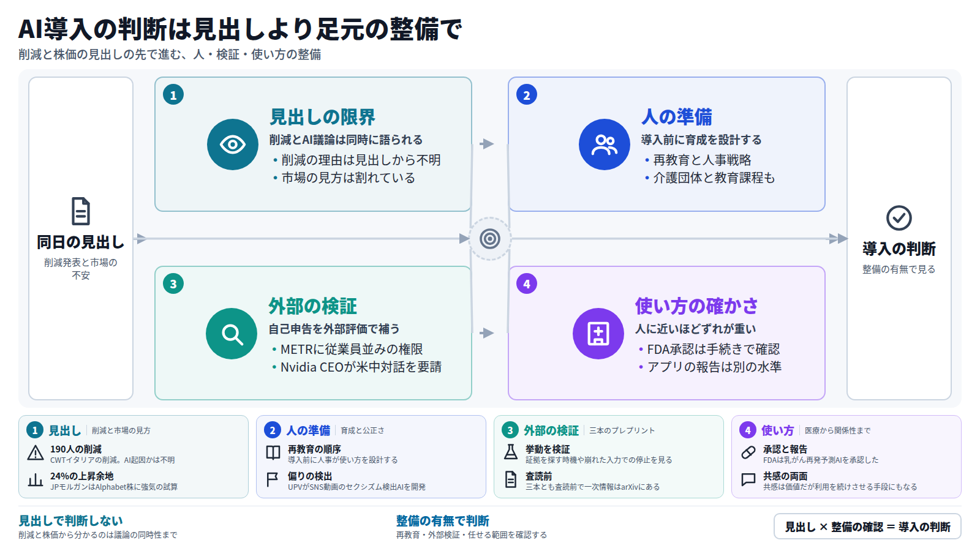Click the 使い方の確かさ heading
The width and height of the screenshot is (980, 551).
(696, 306)
